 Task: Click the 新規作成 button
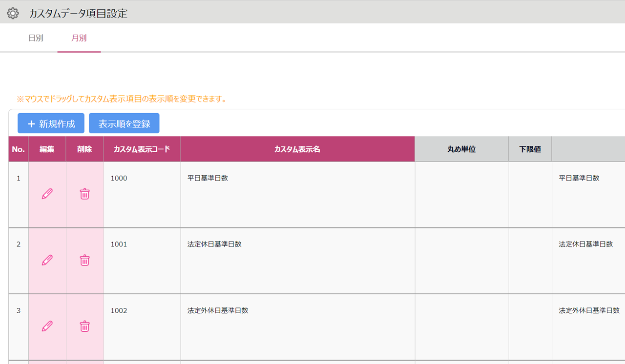coord(51,123)
